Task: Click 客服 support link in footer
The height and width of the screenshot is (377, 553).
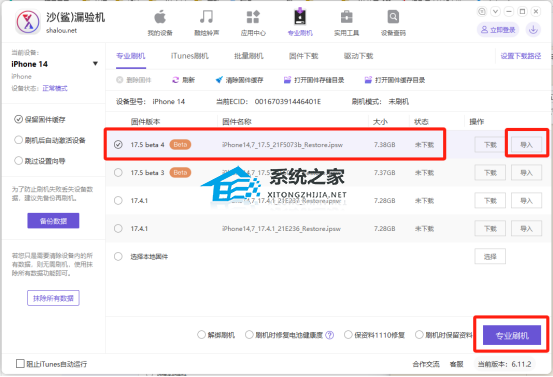Action: point(457,364)
